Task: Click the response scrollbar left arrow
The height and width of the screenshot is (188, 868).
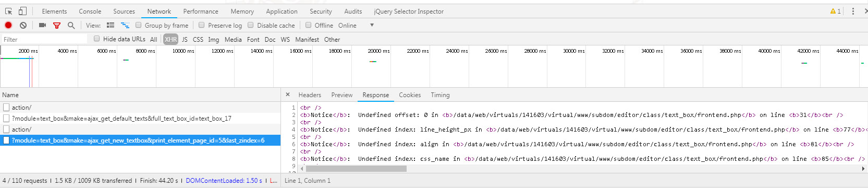Action: 302,169
